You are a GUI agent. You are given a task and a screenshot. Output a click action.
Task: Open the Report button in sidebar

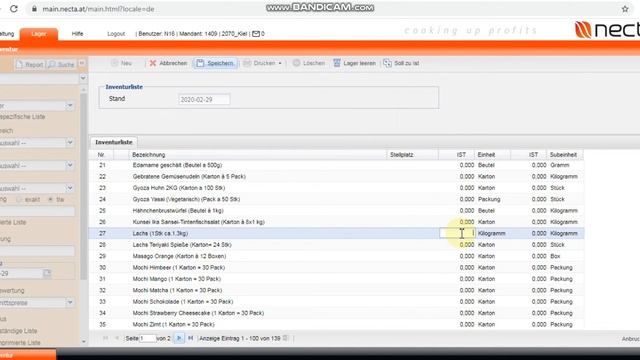pyautogui.click(x=29, y=64)
